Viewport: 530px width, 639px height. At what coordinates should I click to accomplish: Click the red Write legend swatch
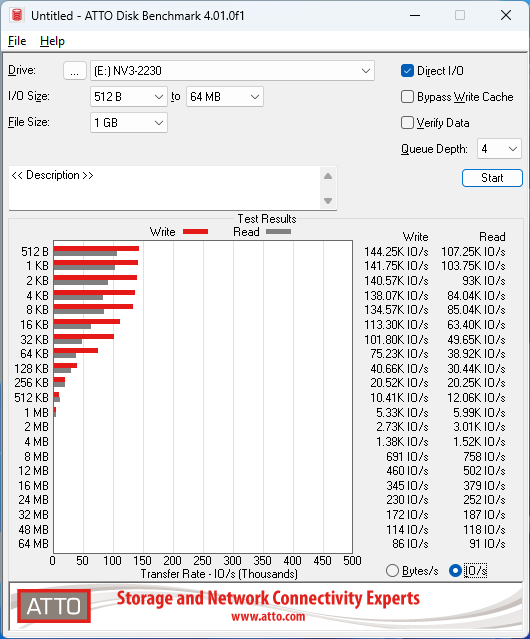196,231
